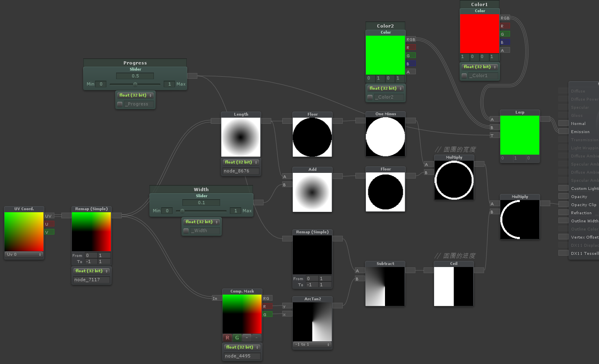
Task: Click the Progress slider value field showing 0.5
Action: coord(135,76)
